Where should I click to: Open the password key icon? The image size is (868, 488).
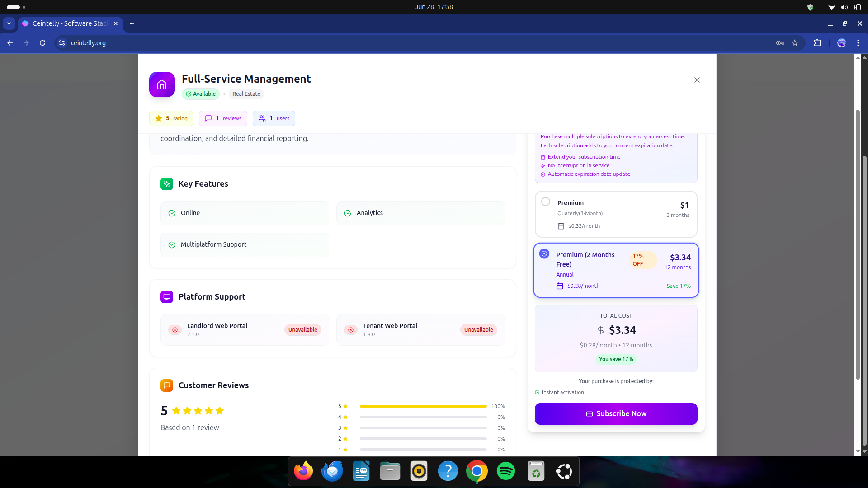780,43
